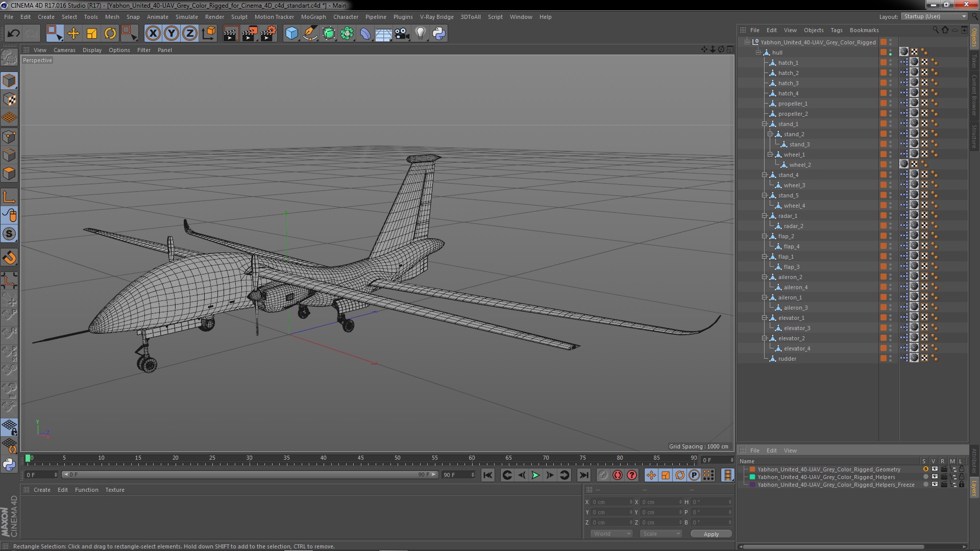
Task: Enable Polygons mode
Action: click(9, 173)
